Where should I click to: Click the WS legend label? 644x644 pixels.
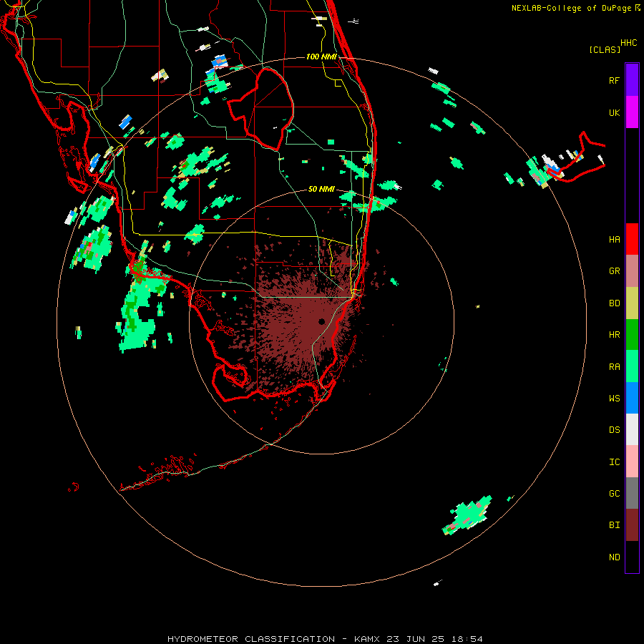(614, 398)
